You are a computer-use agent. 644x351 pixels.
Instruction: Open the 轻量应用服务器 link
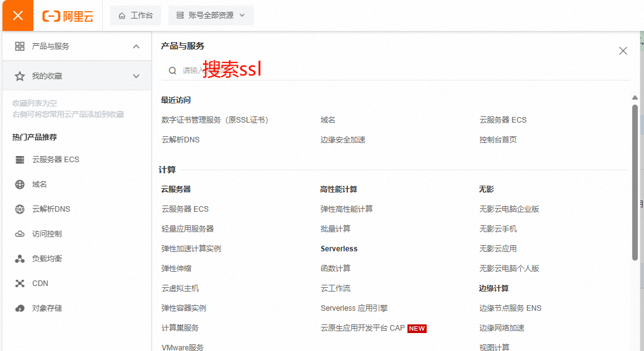[x=188, y=229]
